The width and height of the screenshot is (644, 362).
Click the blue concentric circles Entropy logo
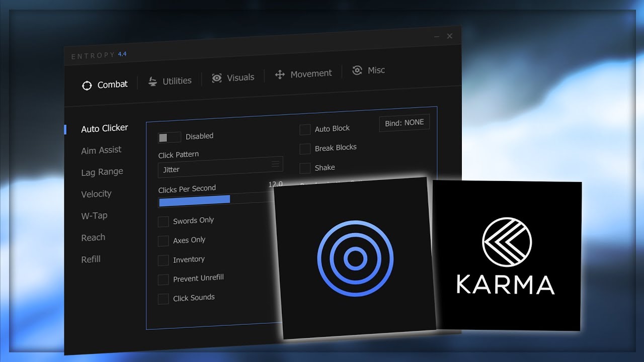(x=356, y=258)
